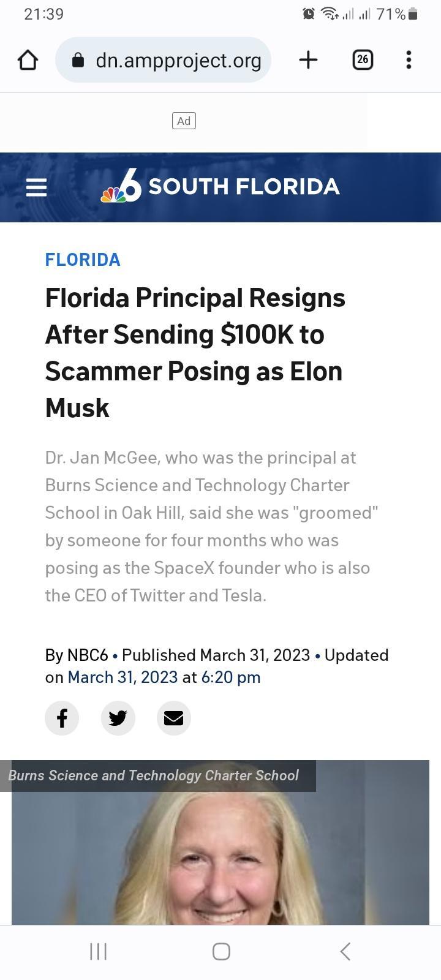Open the Facebook share icon

[62, 718]
